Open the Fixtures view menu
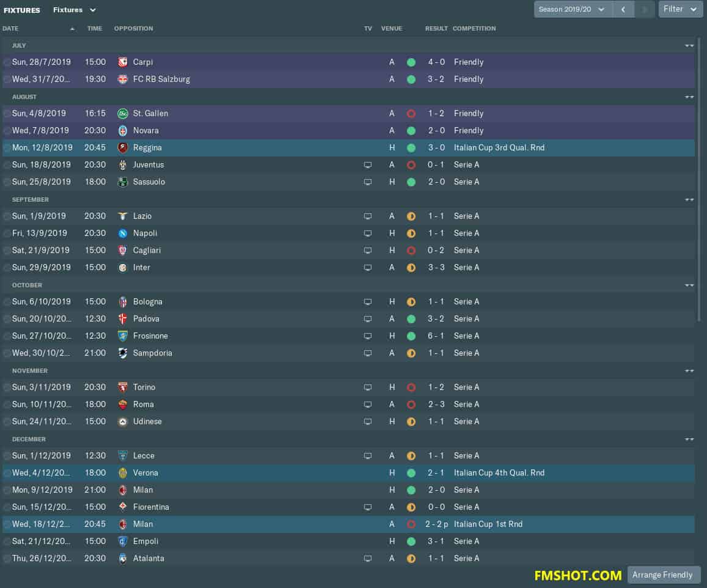The height and width of the screenshot is (588, 707). click(75, 10)
